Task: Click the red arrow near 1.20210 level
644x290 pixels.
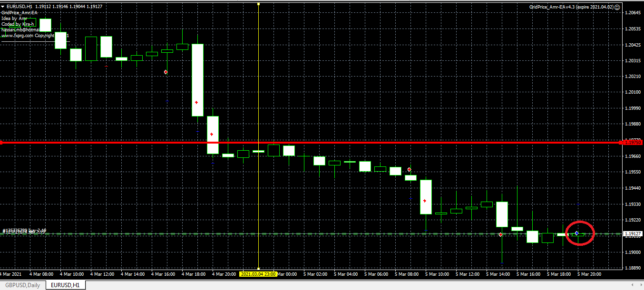Action: pyautogui.click(x=166, y=72)
